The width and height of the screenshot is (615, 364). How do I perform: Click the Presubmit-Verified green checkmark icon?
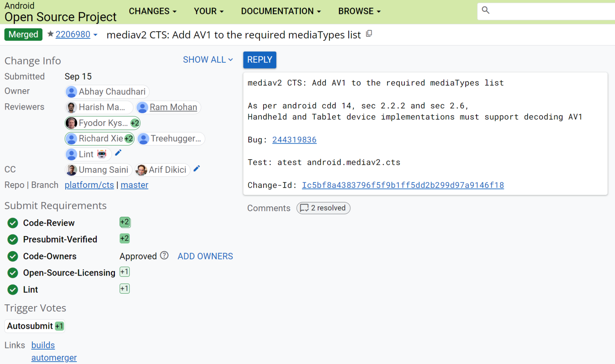click(13, 240)
